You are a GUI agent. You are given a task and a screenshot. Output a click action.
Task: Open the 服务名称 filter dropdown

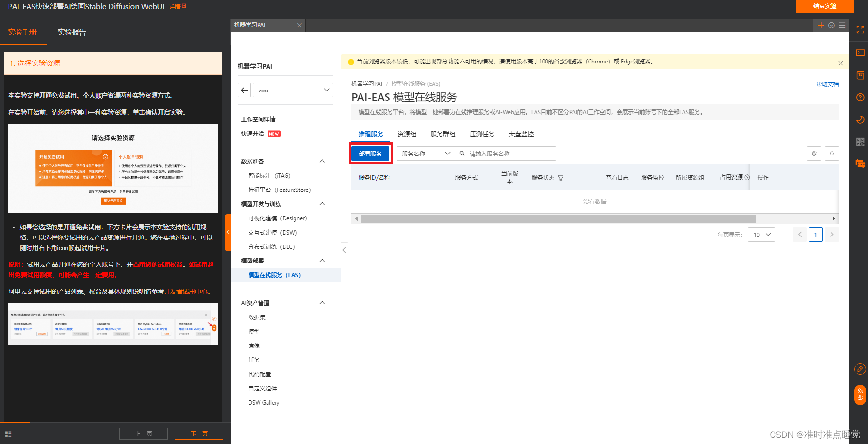425,154
